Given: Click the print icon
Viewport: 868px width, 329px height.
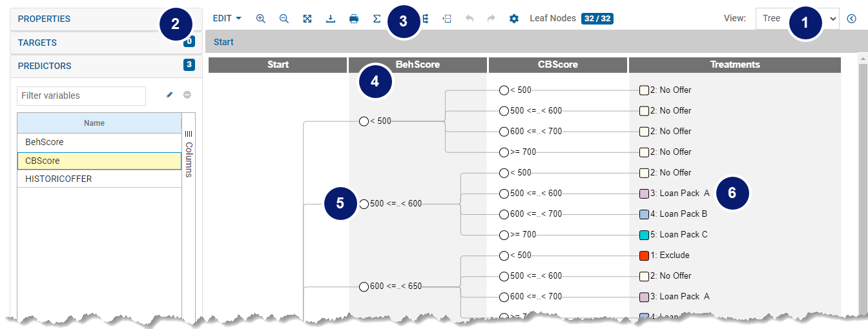Looking at the screenshot, I should (x=354, y=19).
